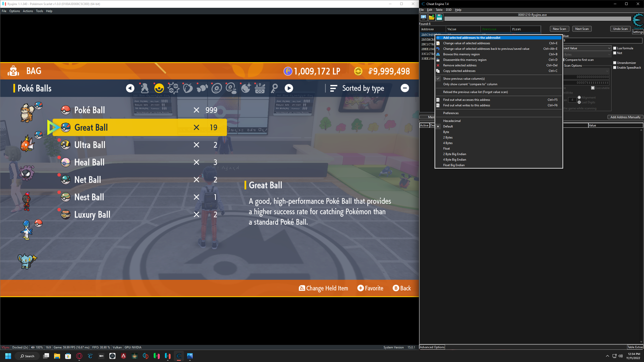Click the Select process to open icon
Viewport: 644px width, 362px height.
coord(424,17)
